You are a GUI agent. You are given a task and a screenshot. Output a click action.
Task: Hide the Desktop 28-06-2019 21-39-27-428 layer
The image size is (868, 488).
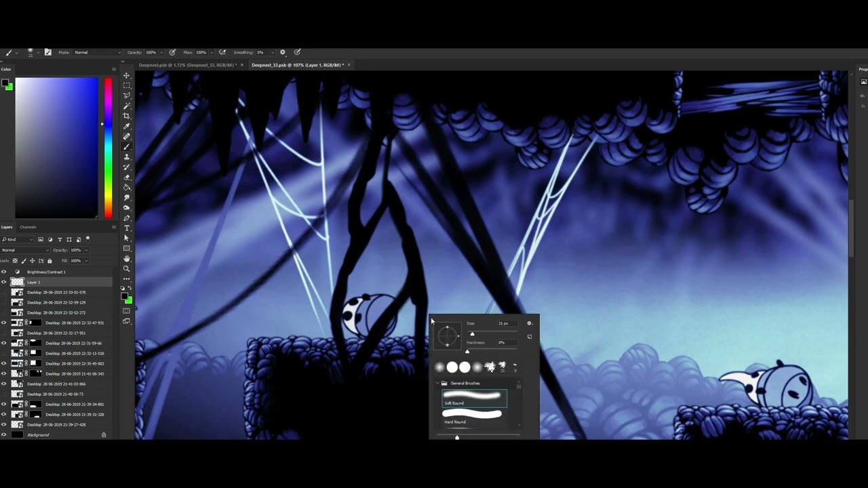3,424
